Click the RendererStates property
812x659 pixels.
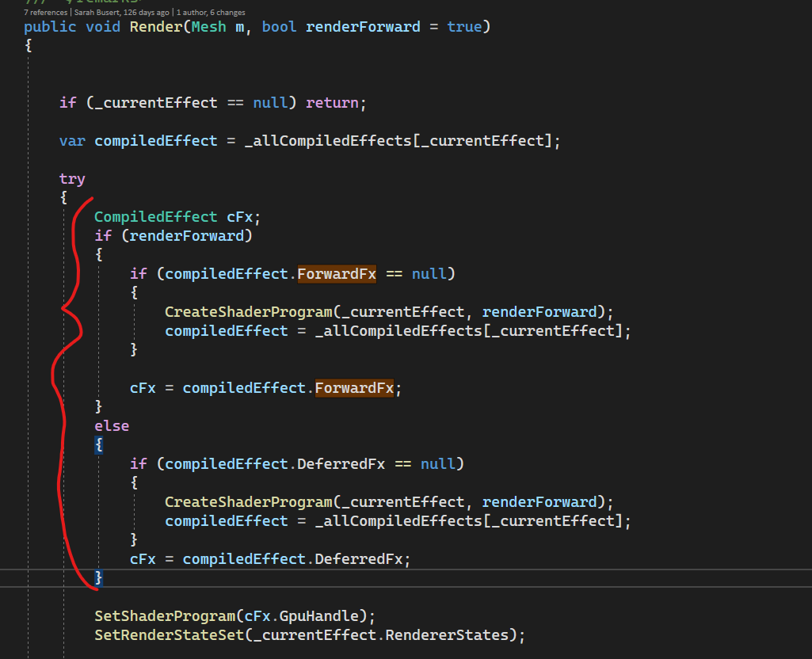[x=446, y=635]
